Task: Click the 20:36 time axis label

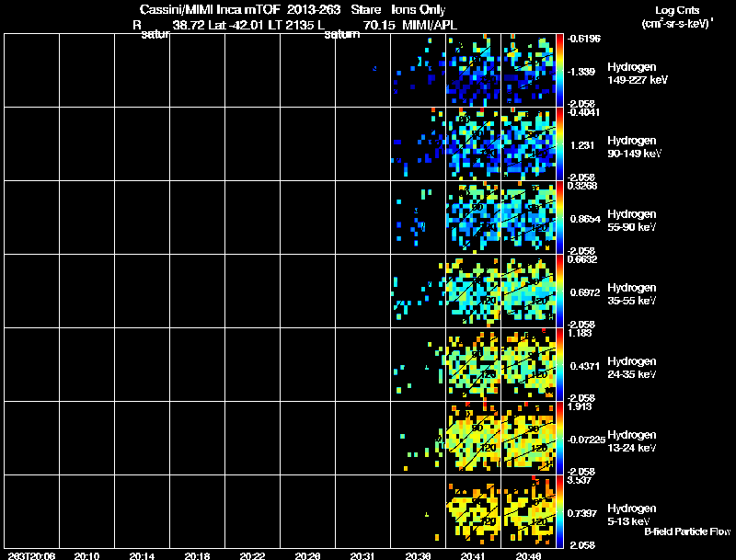Action: coord(418,556)
